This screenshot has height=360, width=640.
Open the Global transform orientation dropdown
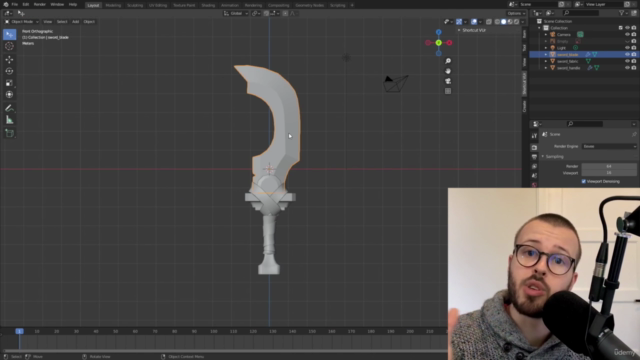coord(236,13)
